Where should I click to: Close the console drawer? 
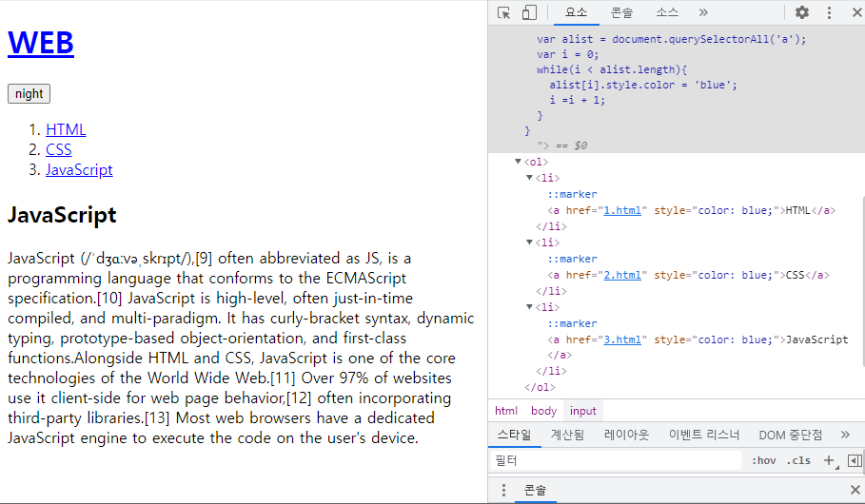(855, 490)
